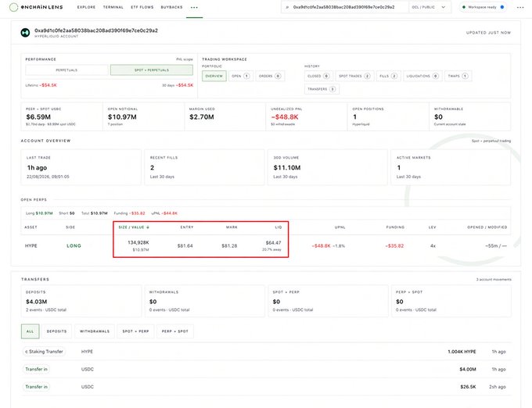Click the LONG side label
The height and width of the screenshot is (408, 532).
coord(74,245)
